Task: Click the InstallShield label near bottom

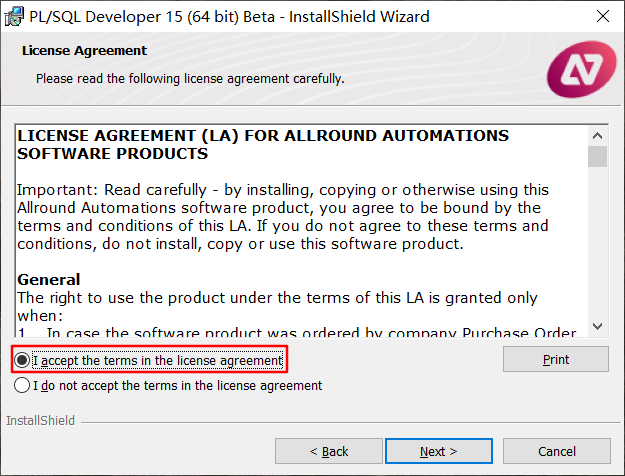Action: 40,421
